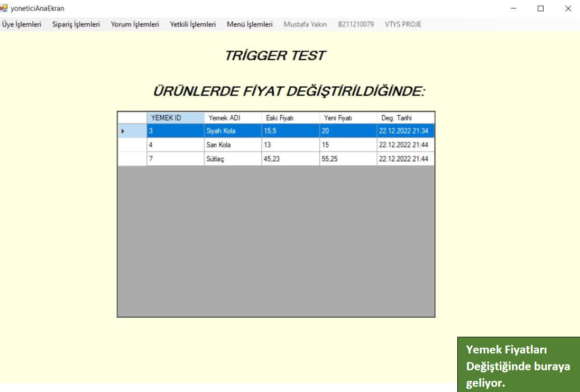
Task: Open the Sipariş İşlemleri menu
Action: click(76, 24)
